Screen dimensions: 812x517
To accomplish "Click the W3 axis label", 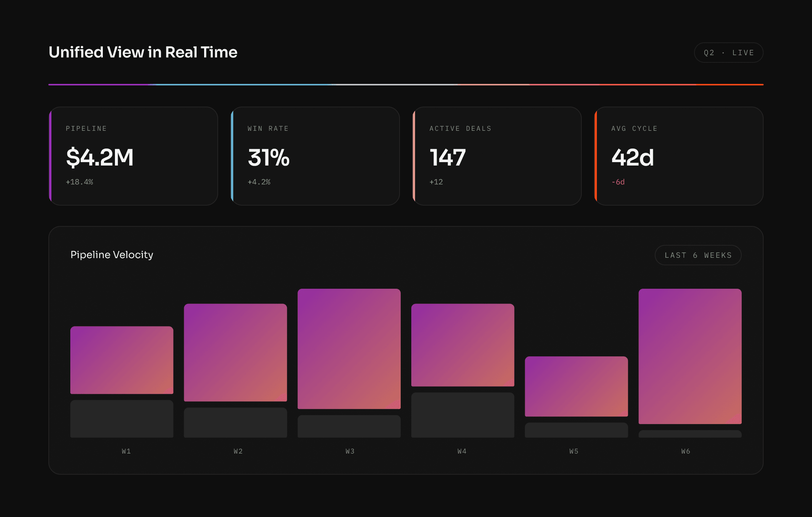I will point(350,451).
